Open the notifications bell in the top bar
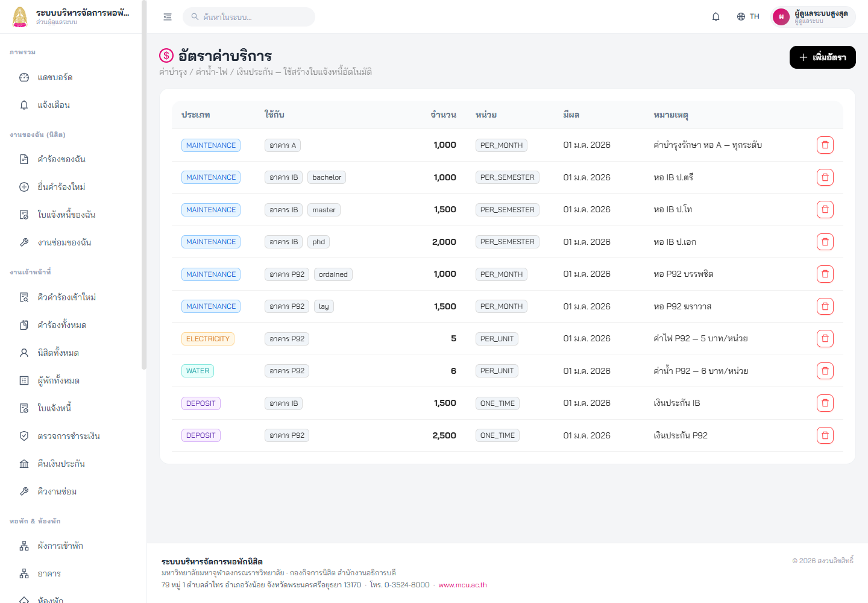 tap(715, 17)
